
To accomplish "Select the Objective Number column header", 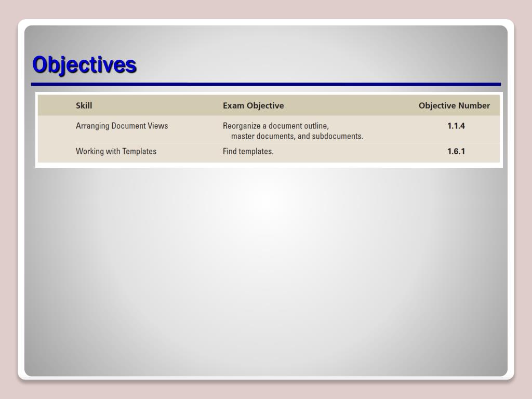I will point(454,105).
